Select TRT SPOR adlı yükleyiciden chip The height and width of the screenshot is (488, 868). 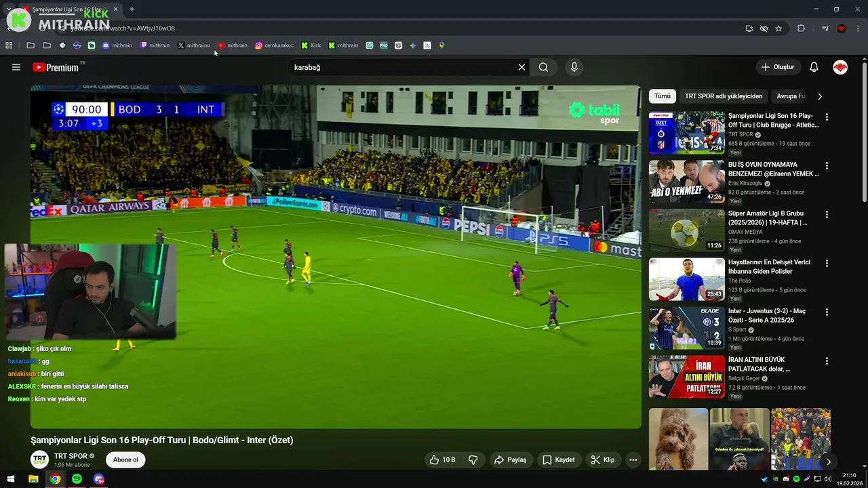pos(724,96)
